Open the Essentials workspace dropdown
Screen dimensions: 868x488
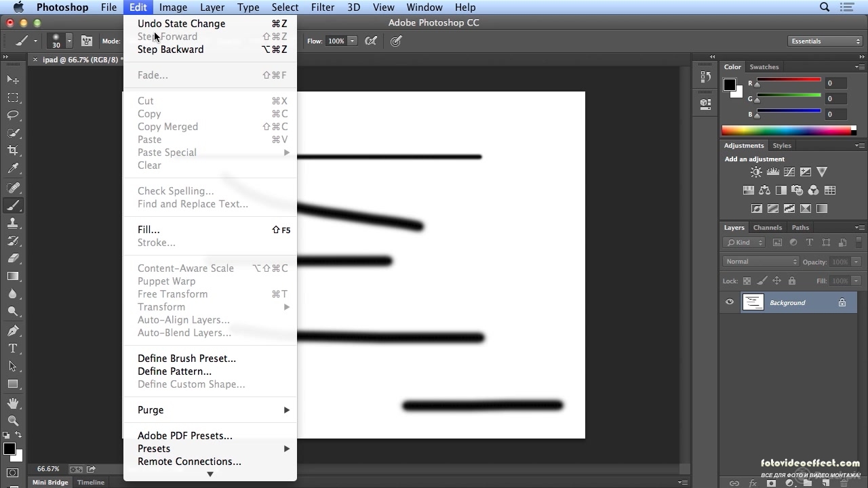(825, 41)
